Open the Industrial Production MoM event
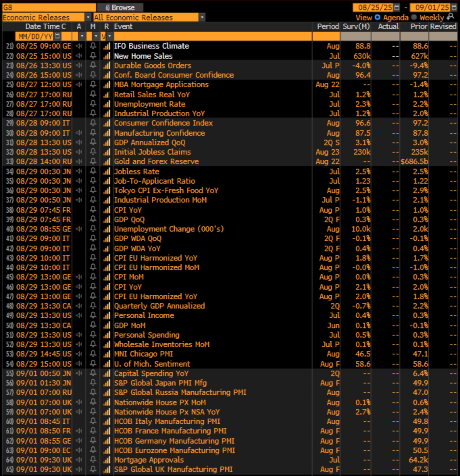The height and width of the screenshot is (476, 460). tap(160, 200)
